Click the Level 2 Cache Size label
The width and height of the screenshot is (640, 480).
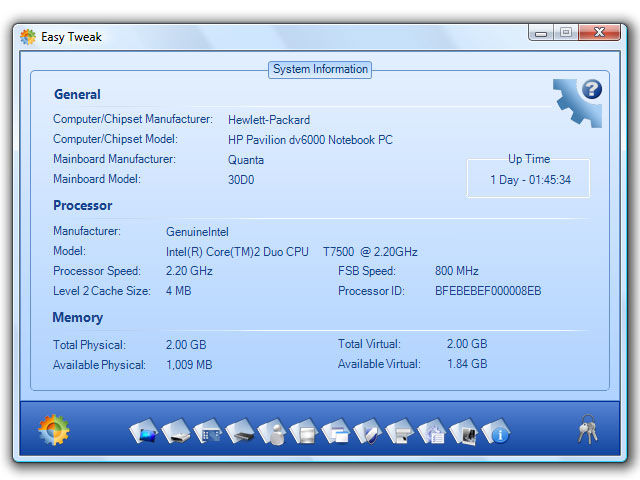click(x=102, y=291)
